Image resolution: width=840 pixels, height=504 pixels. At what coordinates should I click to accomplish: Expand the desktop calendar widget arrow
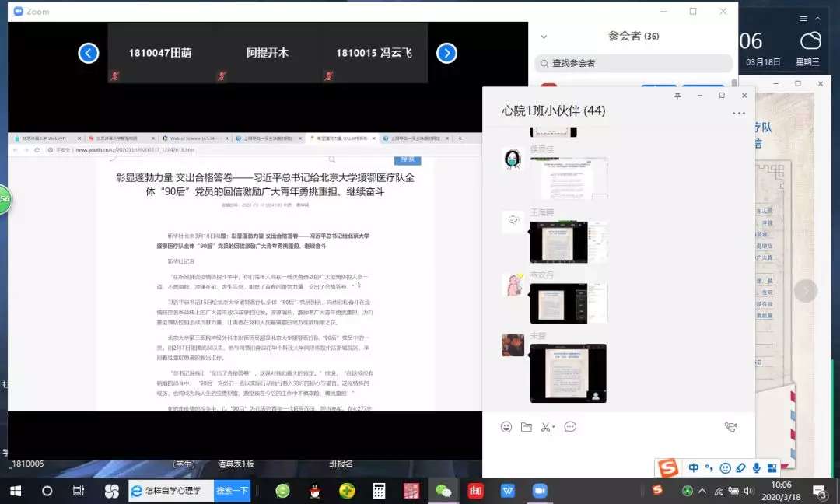(x=806, y=291)
